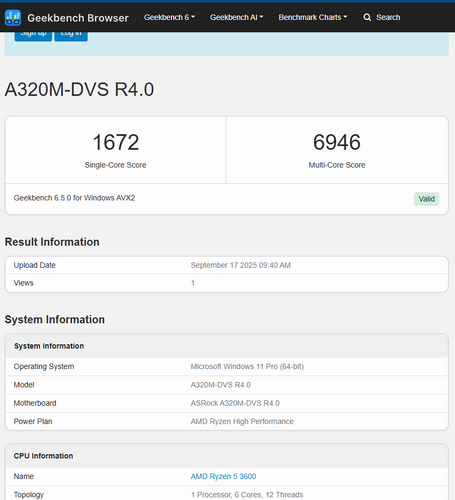Click the search magnifier icon
455x500 pixels.
tap(367, 17)
